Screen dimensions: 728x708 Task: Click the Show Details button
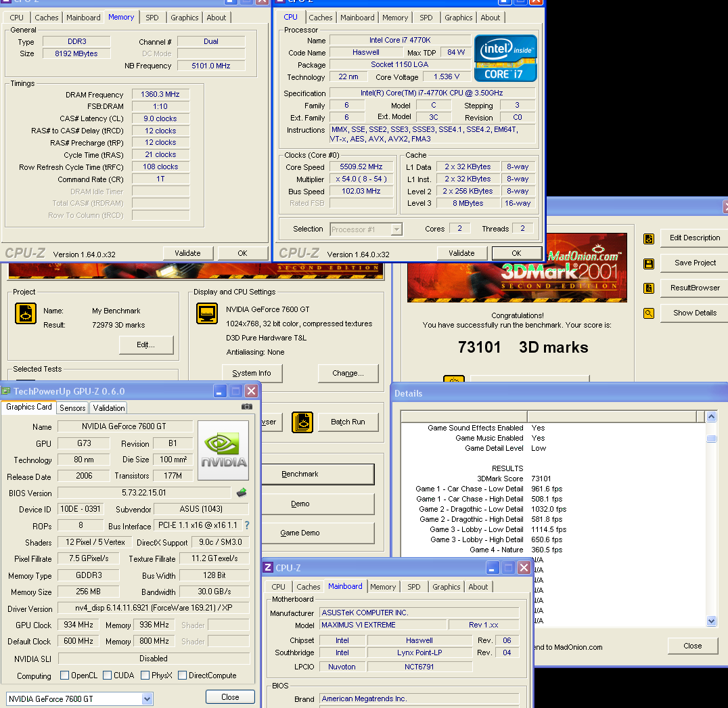(695, 313)
